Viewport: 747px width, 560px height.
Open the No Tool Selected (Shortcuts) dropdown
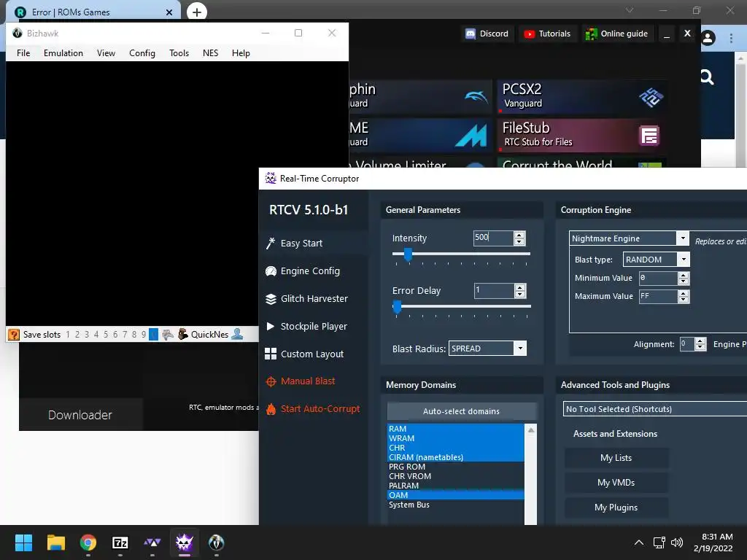[654, 409]
